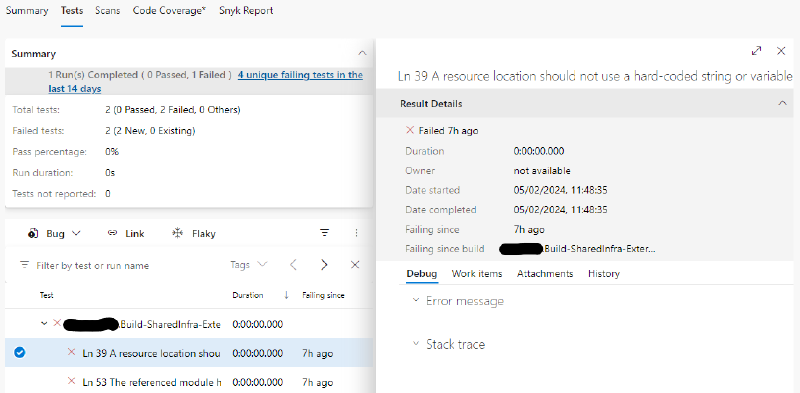Click the Ln 39 result title text
The image size is (800, 393).
(x=595, y=77)
